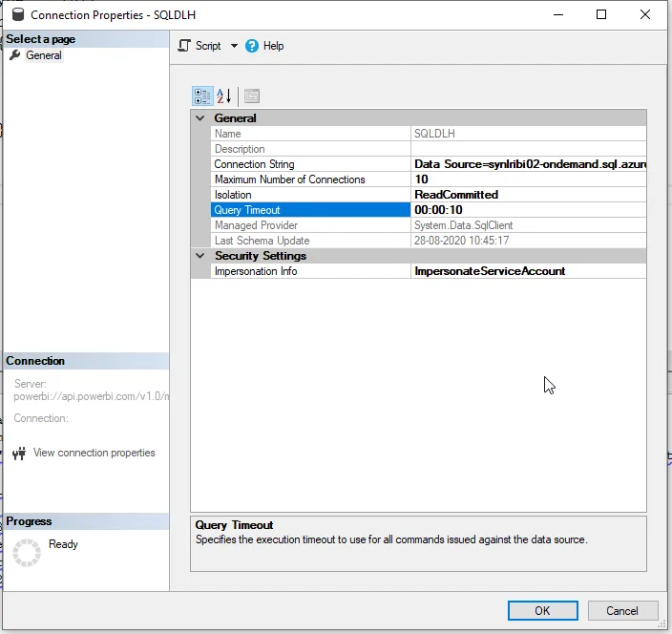
Task: Collapse the General property category
Action: (x=200, y=118)
